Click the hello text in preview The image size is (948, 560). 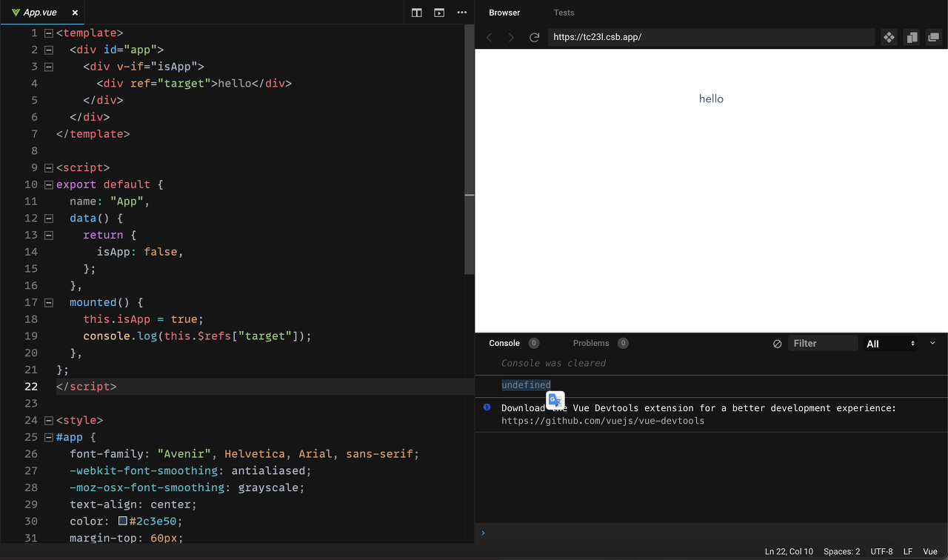tap(711, 99)
